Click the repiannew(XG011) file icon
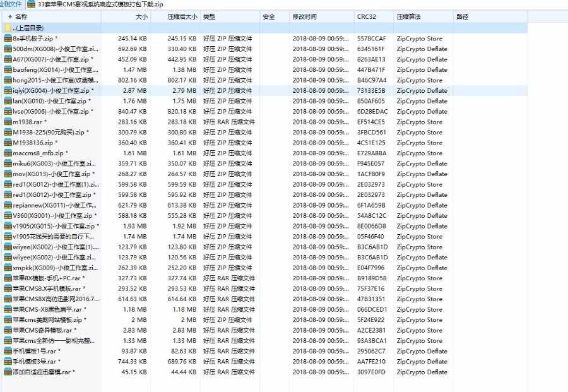 8,205
